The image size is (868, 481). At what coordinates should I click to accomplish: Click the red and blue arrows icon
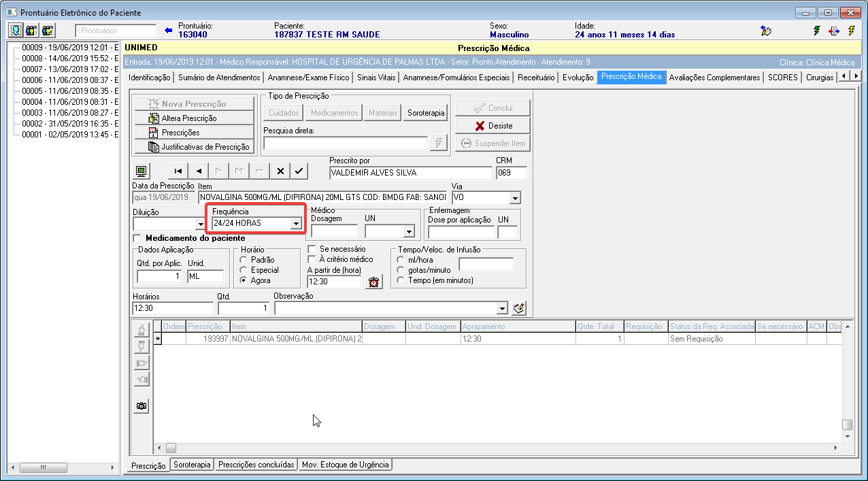pyautogui.click(x=834, y=31)
